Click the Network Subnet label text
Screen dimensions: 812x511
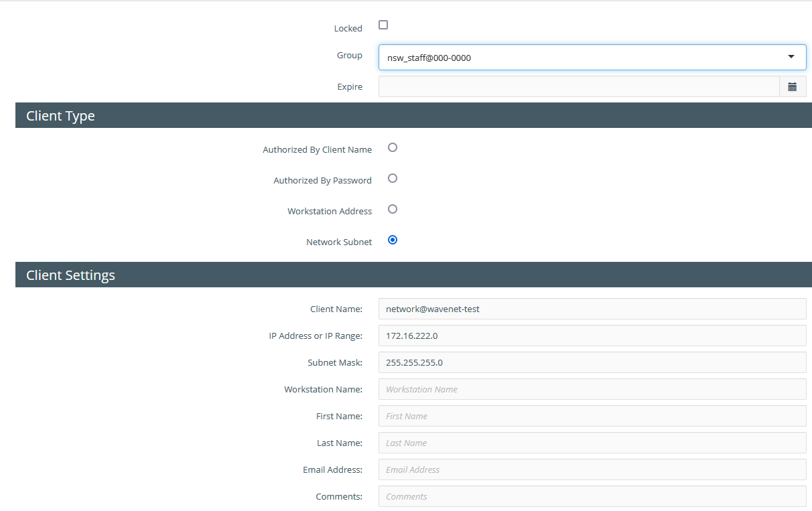tap(338, 242)
